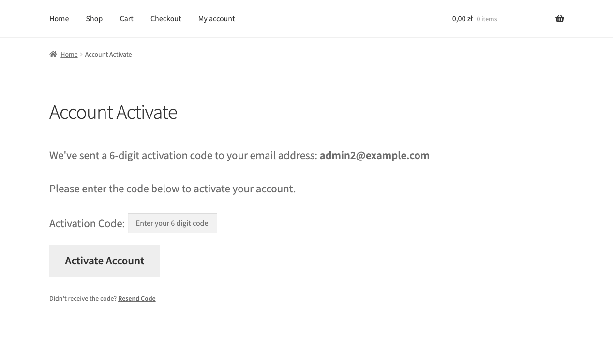The image size is (613, 364).
Task: Click 'Please enter the code below' text
Action: pos(172,189)
